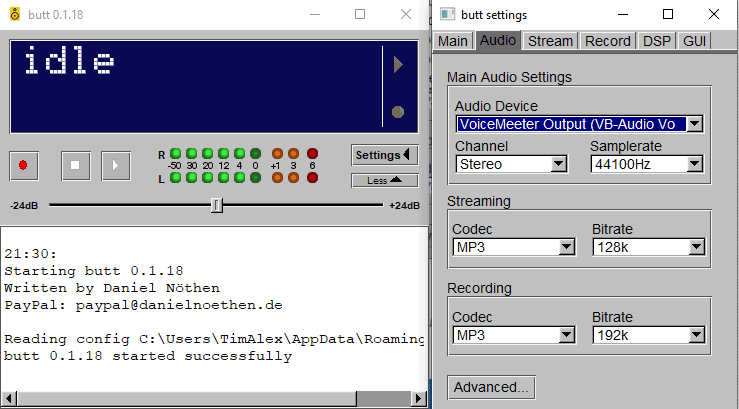
Task: Open the Advanced... audio settings
Action: (x=491, y=387)
